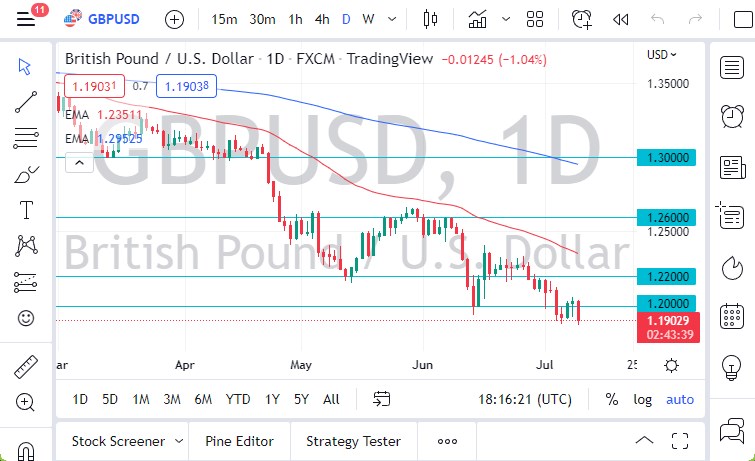
Task: Open the alerts clock icon
Action: pyautogui.click(x=731, y=114)
